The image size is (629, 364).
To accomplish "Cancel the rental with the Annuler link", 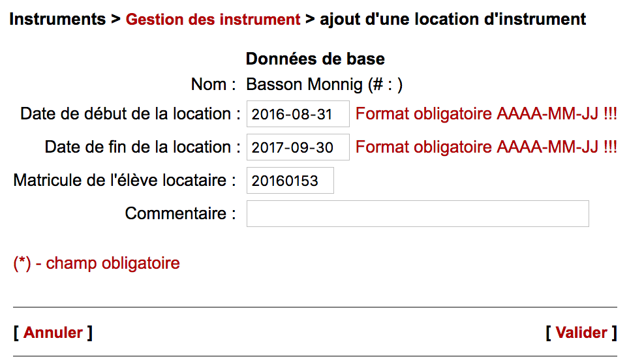I will tap(53, 333).
